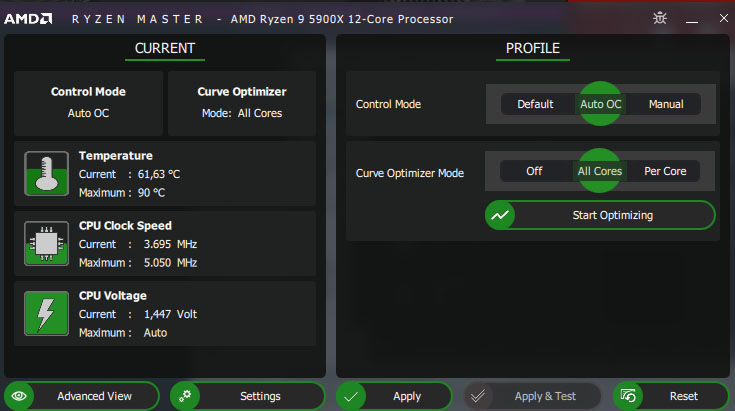Click the eye icon on Advanced View

coord(19,396)
